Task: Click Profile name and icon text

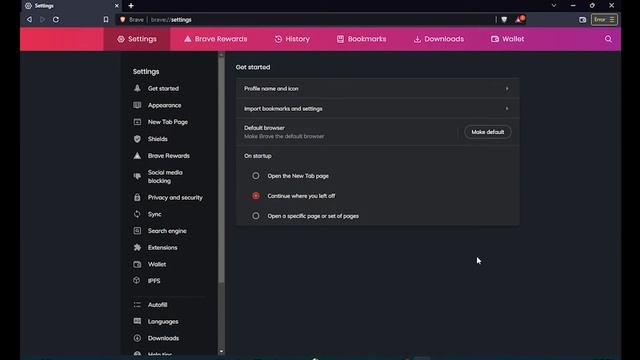Action: point(271,89)
